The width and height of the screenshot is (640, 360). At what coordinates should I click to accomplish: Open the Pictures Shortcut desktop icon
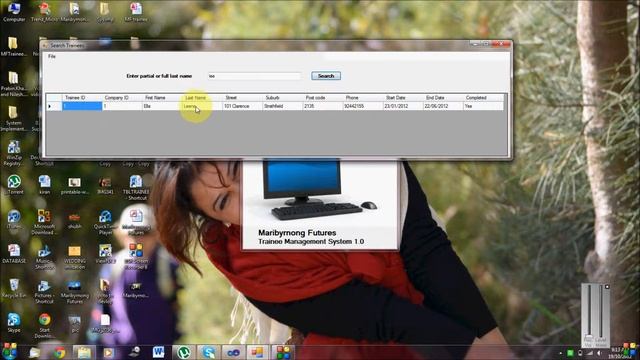(44, 291)
